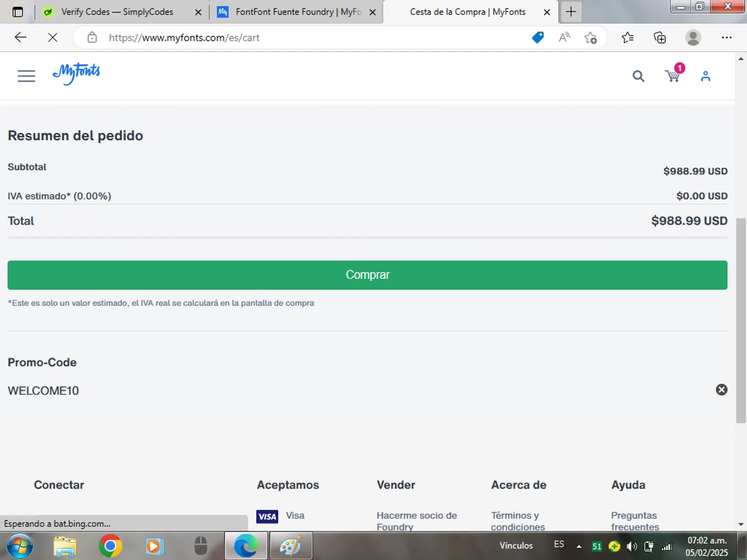Open the volume tray icon
Image resolution: width=747 pixels, height=560 pixels.
(631, 547)
